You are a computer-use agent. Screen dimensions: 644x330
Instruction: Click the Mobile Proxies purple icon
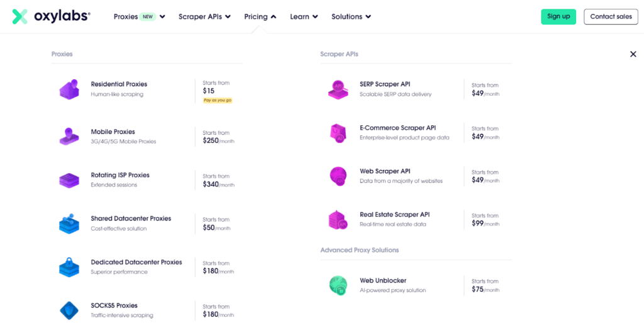point(69,137)
